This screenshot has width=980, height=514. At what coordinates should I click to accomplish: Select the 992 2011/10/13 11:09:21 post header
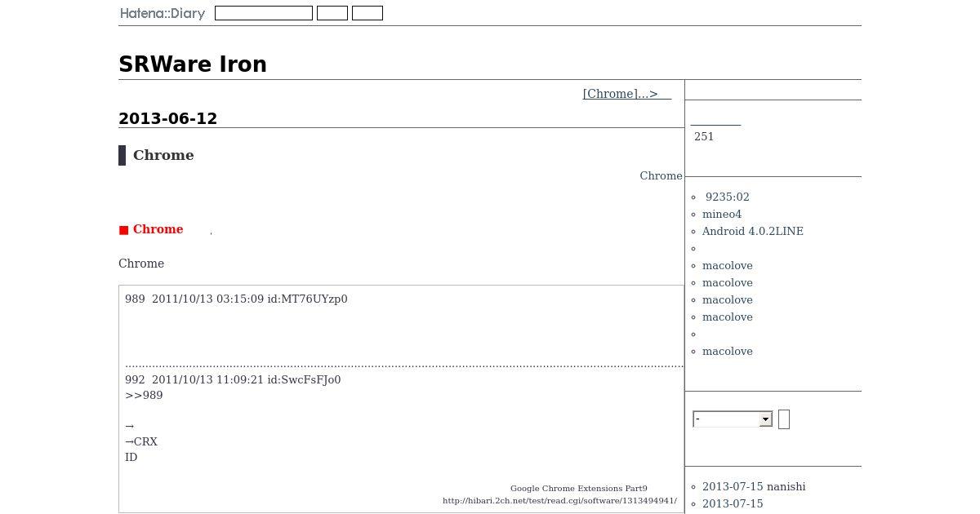coord(233,379)
